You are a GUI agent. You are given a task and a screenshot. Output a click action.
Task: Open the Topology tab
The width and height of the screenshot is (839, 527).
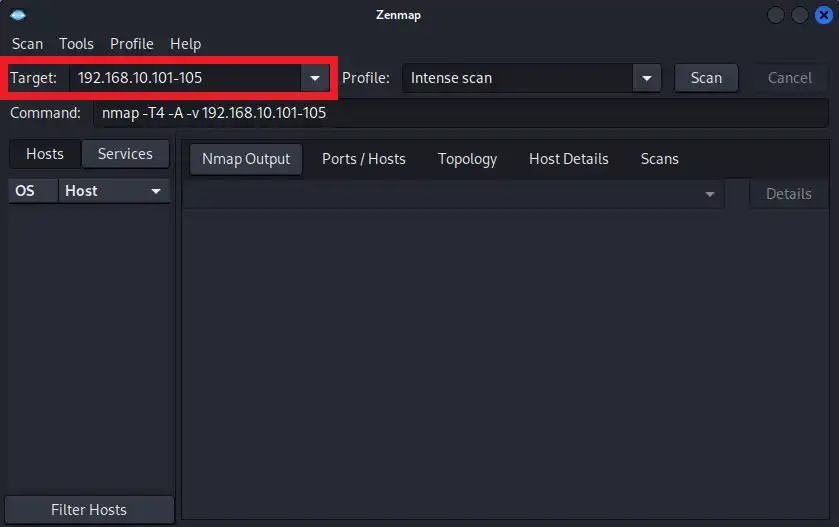click(467, 159)
